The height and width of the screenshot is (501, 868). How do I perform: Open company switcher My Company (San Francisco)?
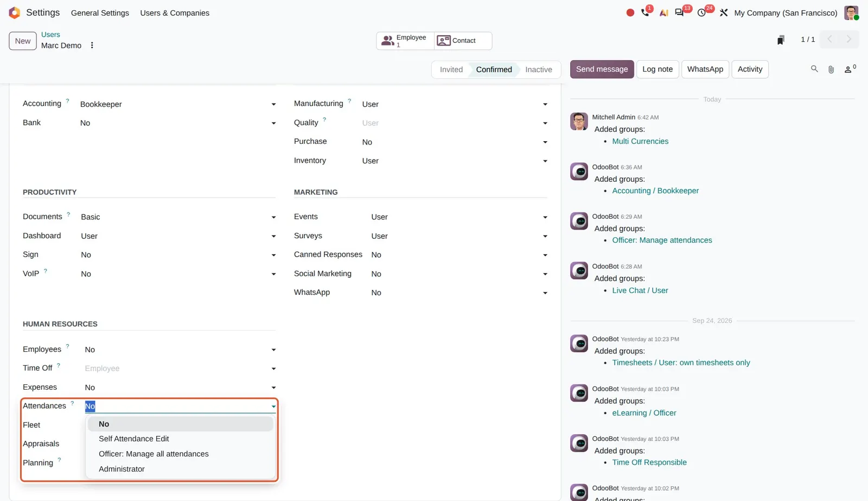click(786, 13)
